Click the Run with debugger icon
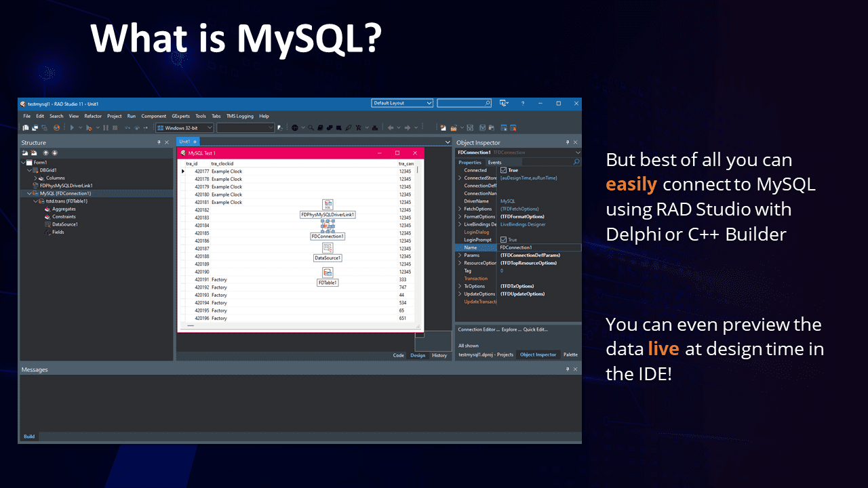Image resolution: width=868 pixels, height=488 pixels. [x=89, y=127]
